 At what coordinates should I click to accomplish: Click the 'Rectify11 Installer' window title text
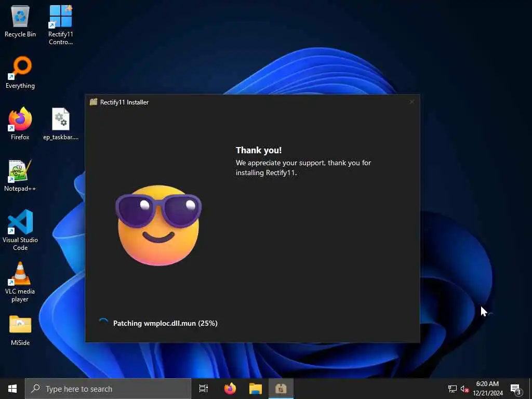pos(124,102)
